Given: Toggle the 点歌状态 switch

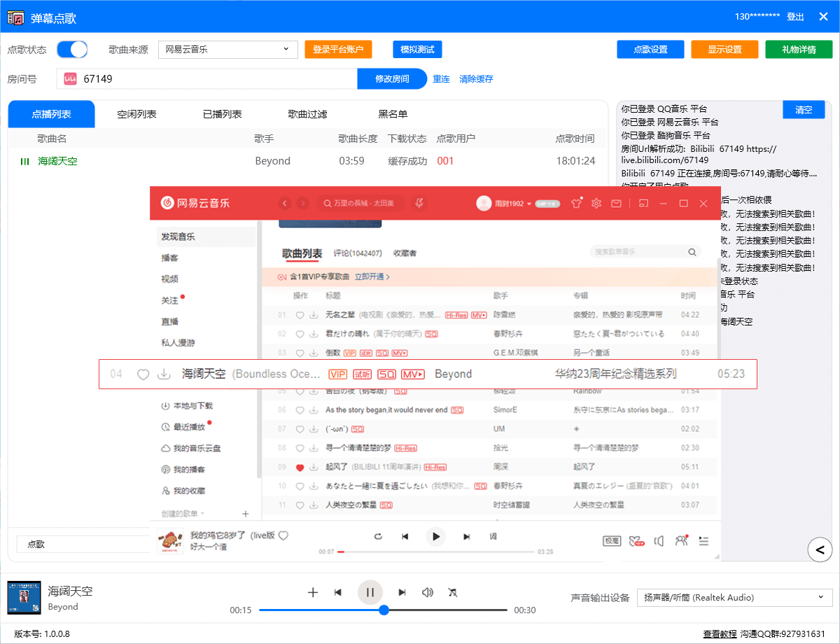Looking at the screenshot, I should click(72, 49).
